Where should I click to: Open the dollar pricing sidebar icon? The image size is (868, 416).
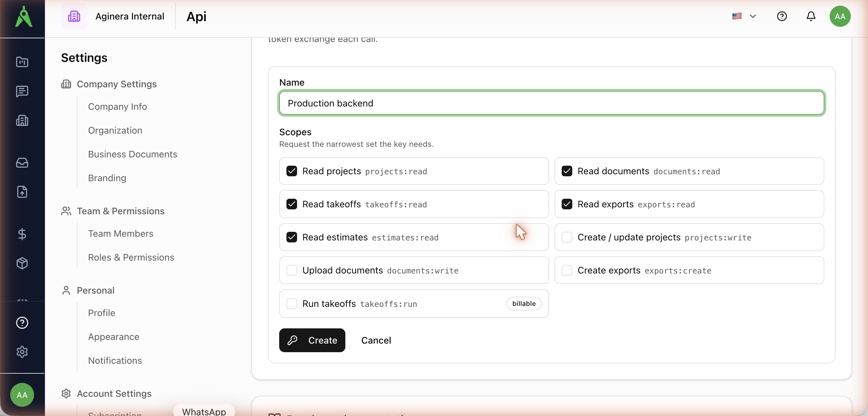[22, 234]
